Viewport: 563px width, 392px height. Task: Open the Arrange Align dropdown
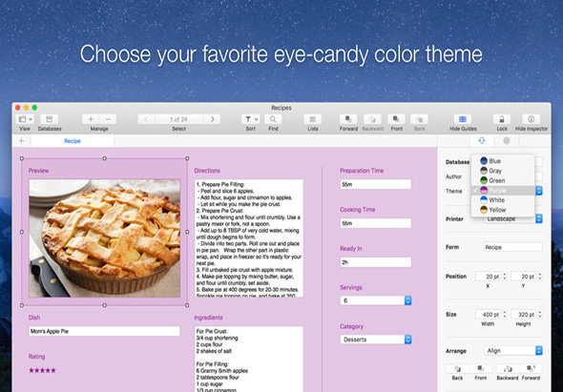(513, 351)
